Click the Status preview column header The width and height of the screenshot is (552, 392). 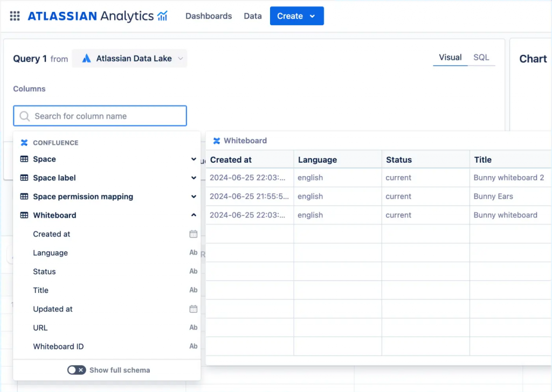426,159
